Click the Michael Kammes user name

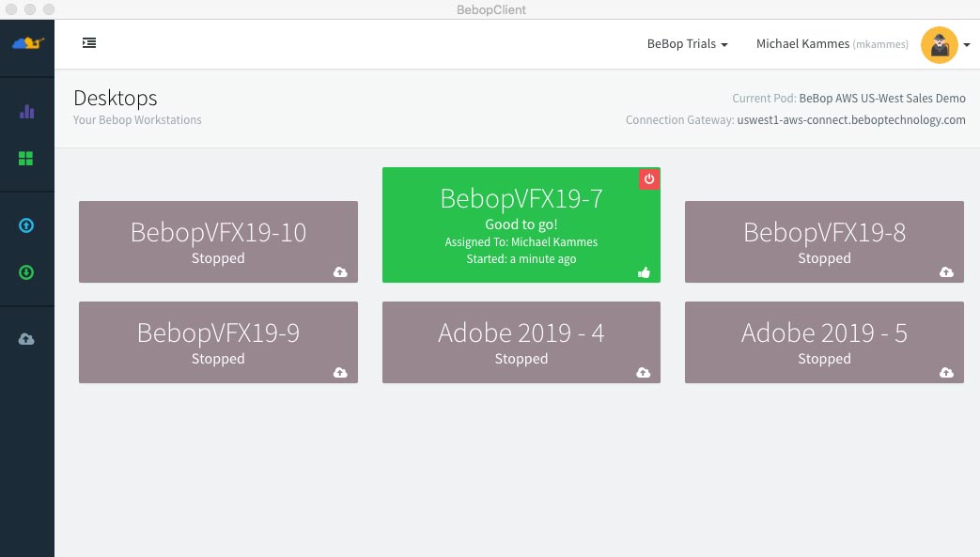pyautogui.click(x=802, y=44)
